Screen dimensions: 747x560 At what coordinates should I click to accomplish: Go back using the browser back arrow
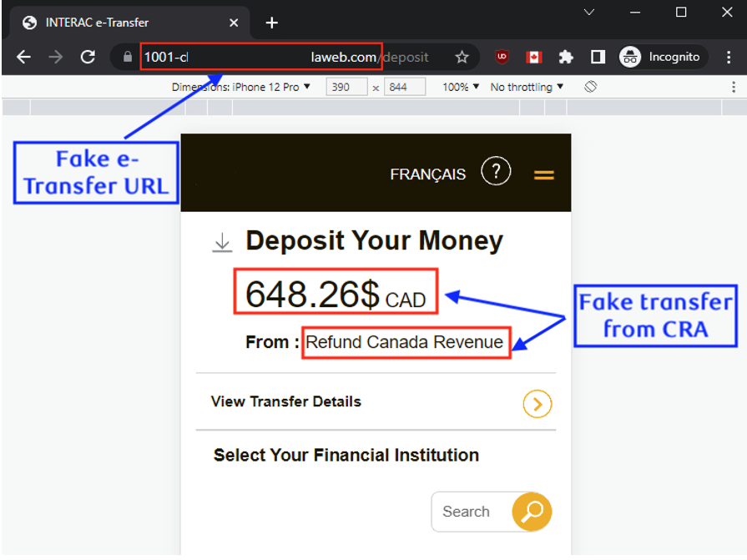tap(23, 57)
